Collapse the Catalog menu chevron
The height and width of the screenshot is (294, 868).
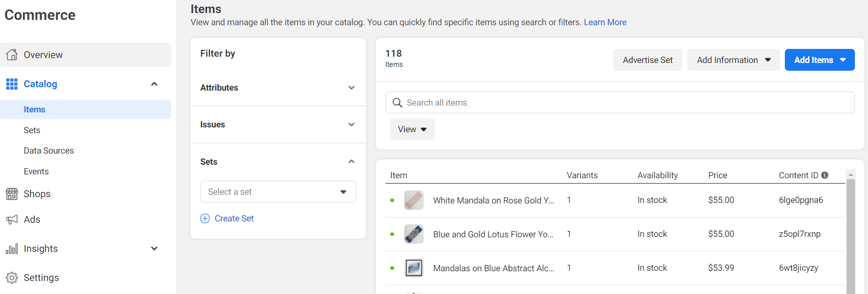point(154,84)
